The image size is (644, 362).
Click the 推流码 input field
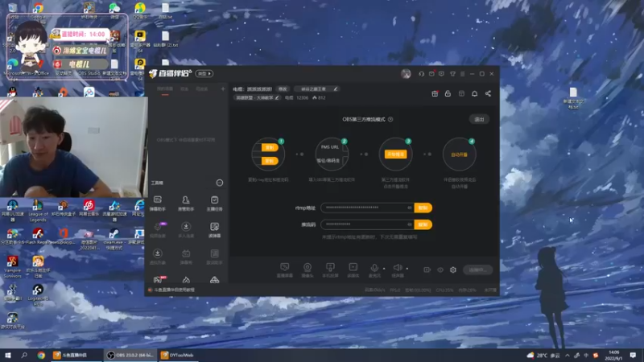click(x=368, y=224)
